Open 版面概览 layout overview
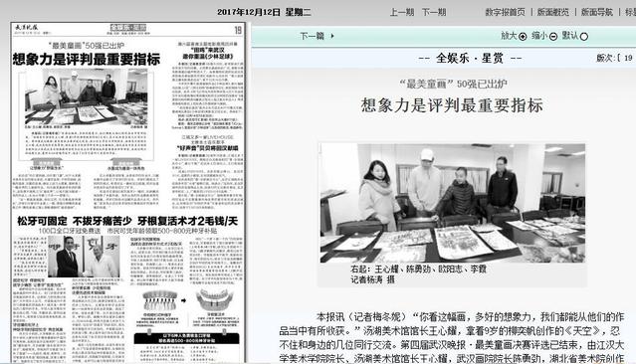Screen dimensions: 636x364 pos(553,12)
